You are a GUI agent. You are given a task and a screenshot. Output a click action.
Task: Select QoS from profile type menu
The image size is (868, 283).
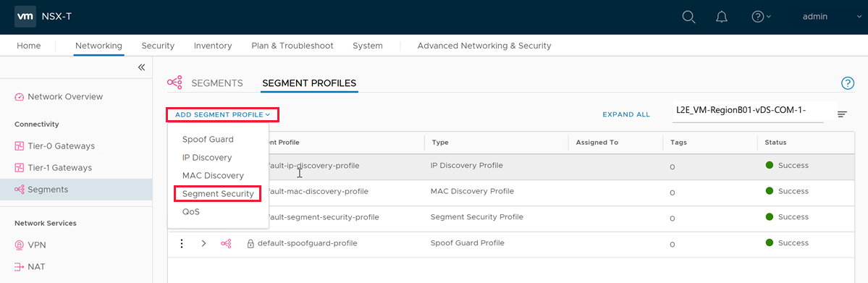click(190, 211)
